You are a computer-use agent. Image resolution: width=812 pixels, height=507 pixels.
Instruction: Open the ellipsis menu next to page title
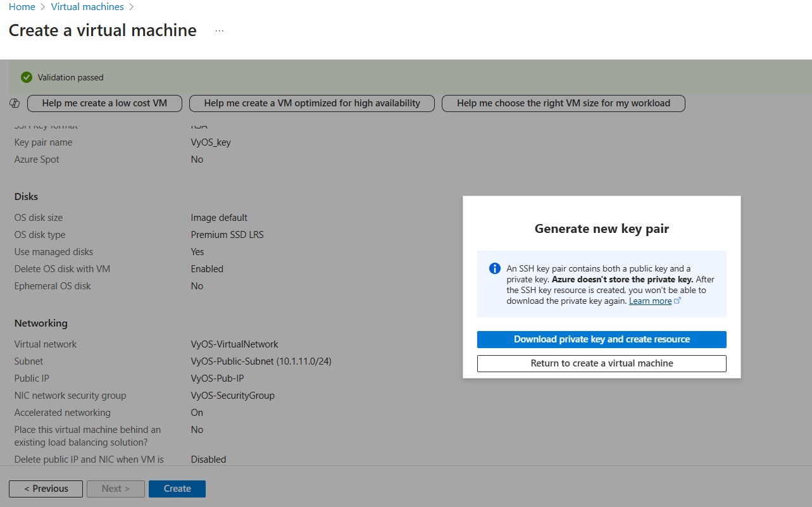coord(218,30)
